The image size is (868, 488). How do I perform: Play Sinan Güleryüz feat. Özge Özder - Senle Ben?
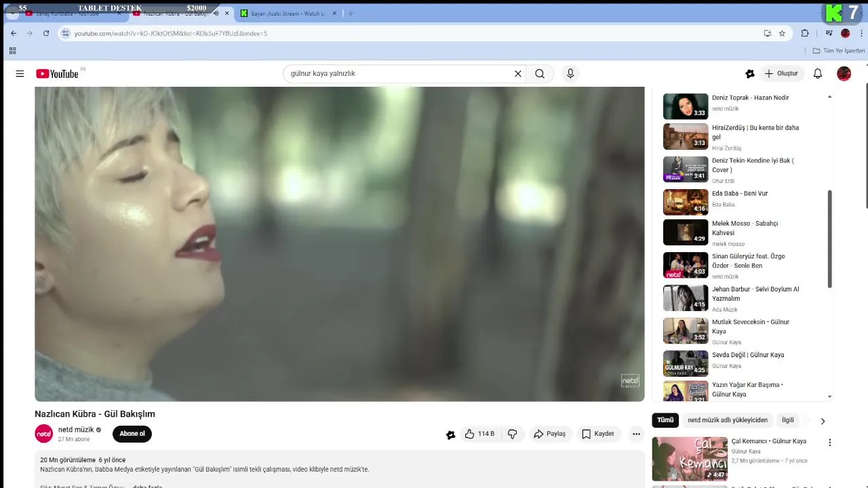[739, 266]
